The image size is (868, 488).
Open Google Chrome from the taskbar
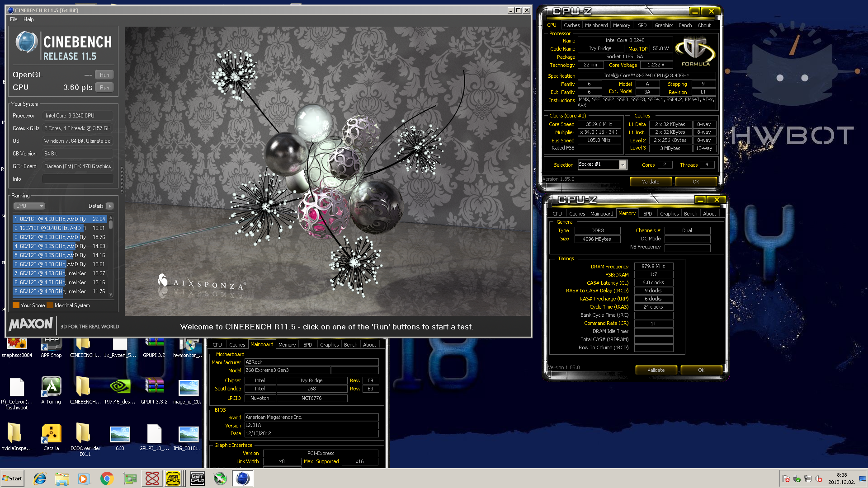tap(107, 479)
